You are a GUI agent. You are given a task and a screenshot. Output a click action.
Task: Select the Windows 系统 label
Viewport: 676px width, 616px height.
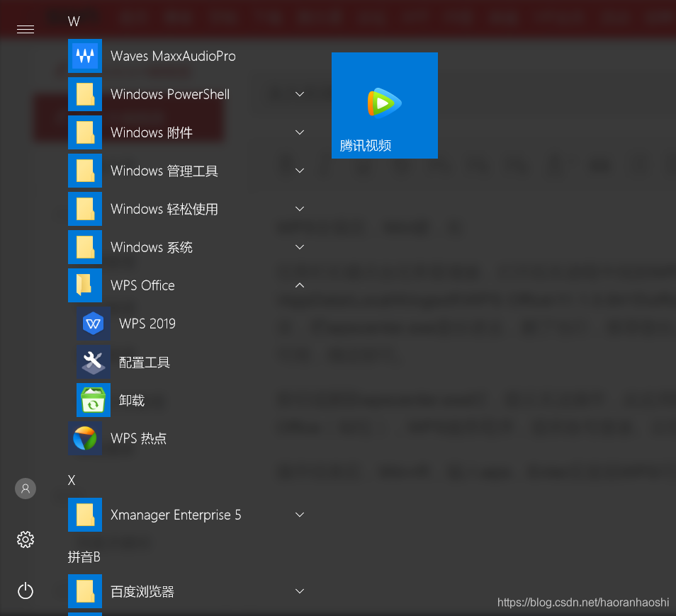[152, 247]
